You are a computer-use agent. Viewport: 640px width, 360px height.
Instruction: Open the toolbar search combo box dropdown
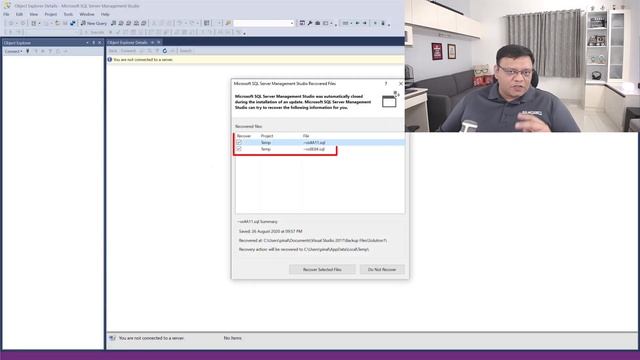(291, 23)
